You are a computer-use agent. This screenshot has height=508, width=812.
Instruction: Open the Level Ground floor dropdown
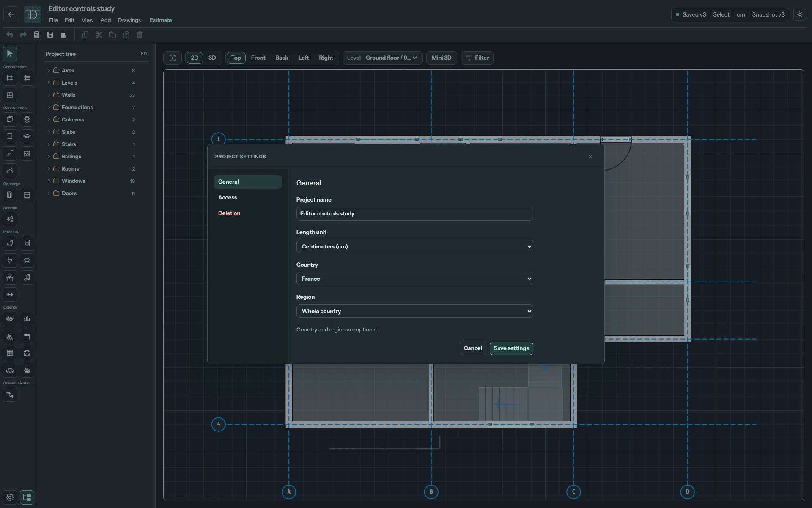382,58
